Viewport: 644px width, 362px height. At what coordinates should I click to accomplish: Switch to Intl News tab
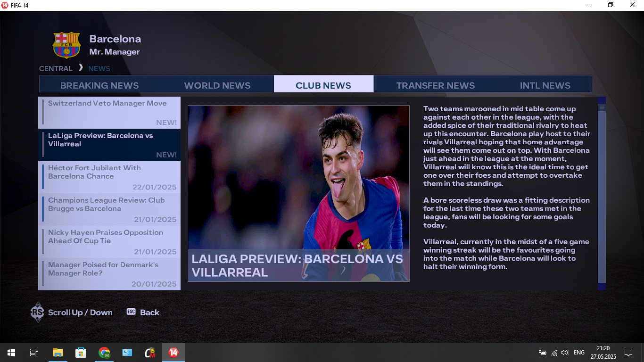click(545, 85)
